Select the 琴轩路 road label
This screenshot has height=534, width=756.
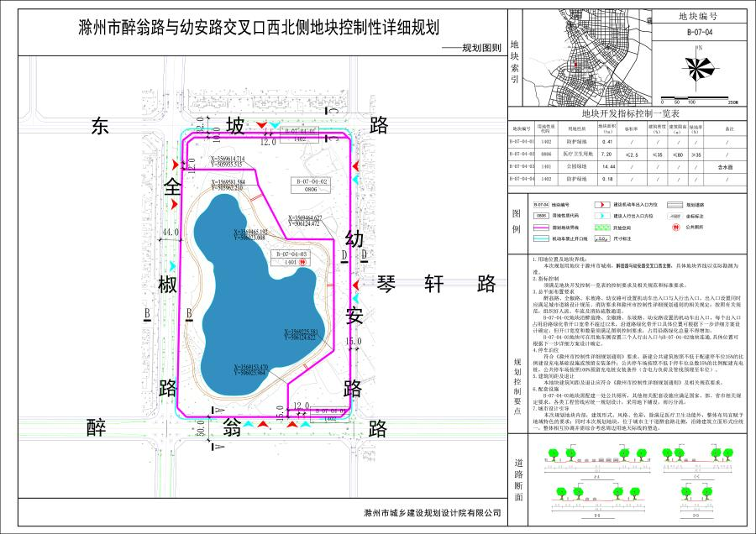point(436,284)
